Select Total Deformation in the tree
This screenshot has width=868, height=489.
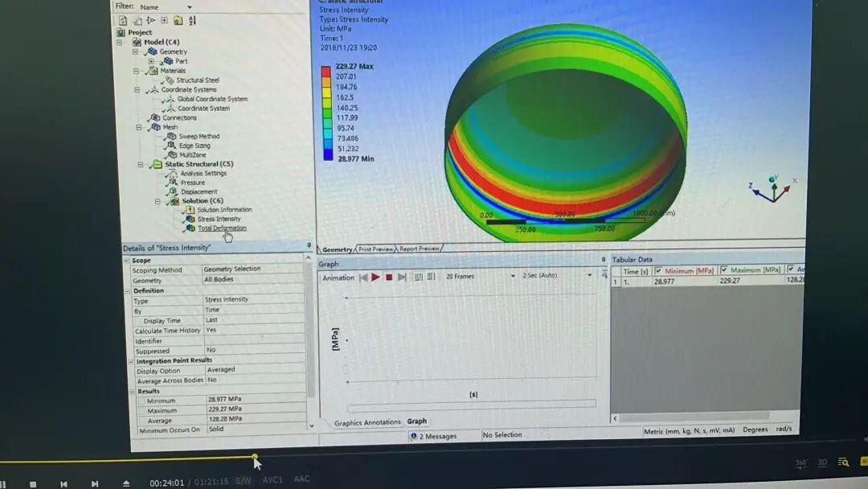222,228
